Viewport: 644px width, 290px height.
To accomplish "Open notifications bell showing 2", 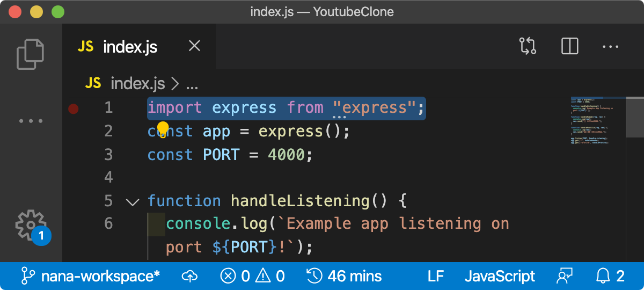I will pos(611,276).
